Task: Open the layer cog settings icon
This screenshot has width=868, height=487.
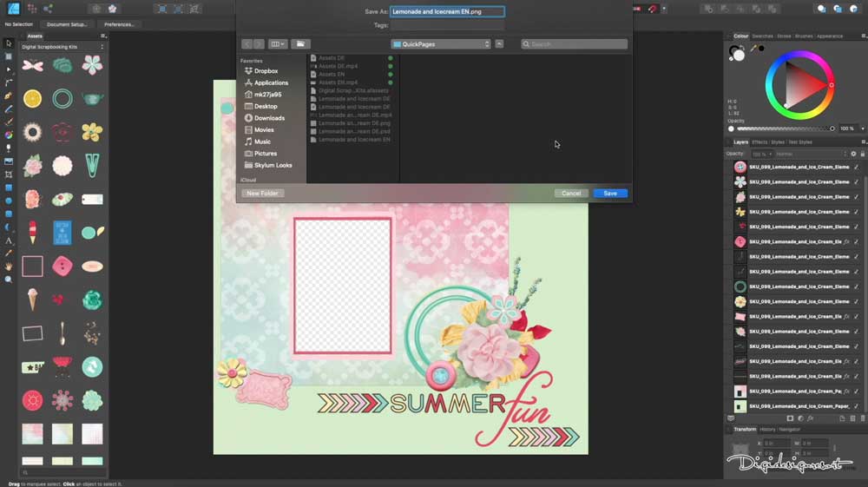Action: 853,154
